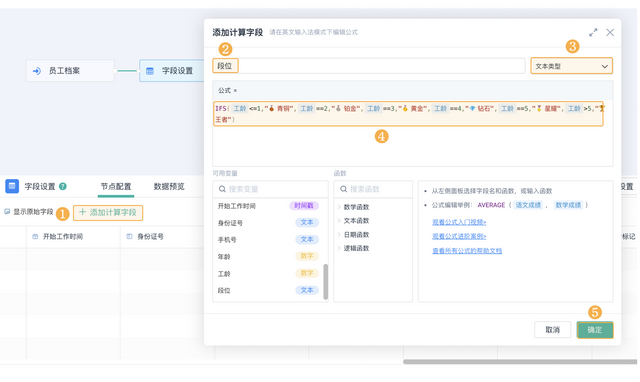Click the variable list vertical scrollbar
Screen dimensions: 640x382
[x=326, y=282]
